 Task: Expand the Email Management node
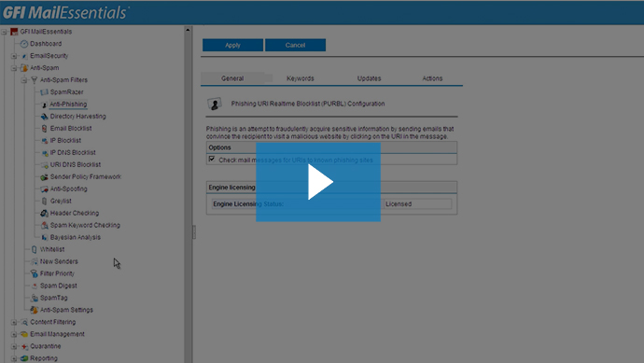point(14,334)
